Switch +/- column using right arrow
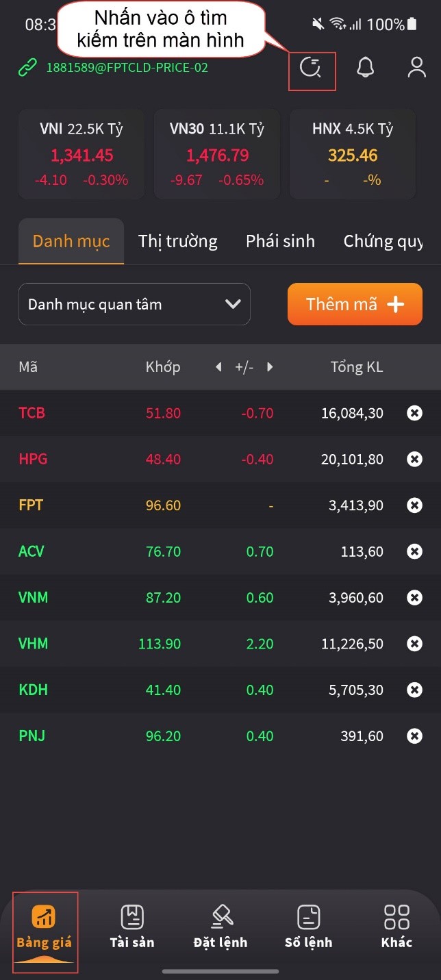Viewport: 441px width, 980px height. [270, 367]
